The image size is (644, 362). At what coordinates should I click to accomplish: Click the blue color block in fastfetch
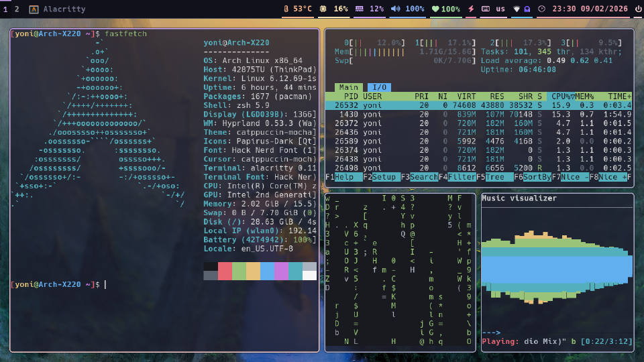pos(268,271)
